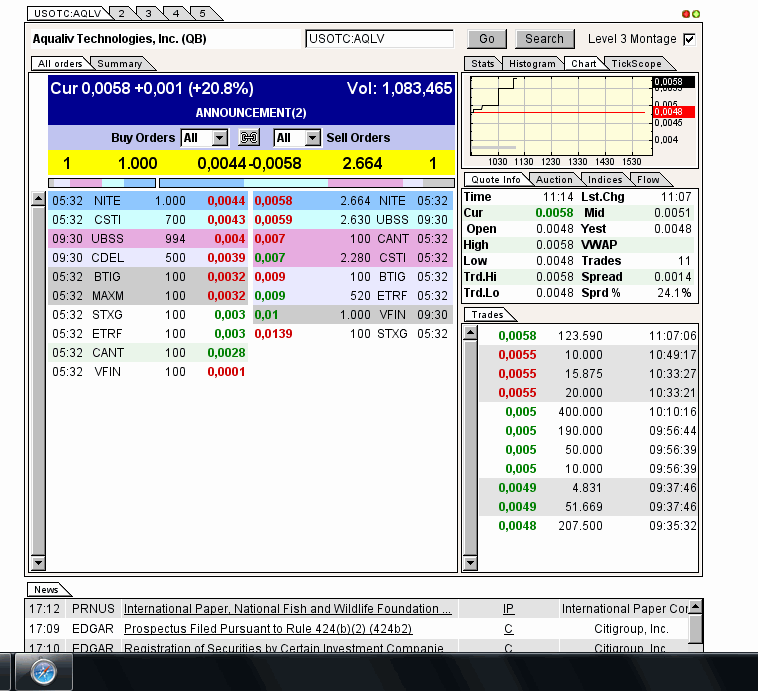Click the Vol: 1,083,465 value
The image size is (758, 691).
tap(399, 88)
